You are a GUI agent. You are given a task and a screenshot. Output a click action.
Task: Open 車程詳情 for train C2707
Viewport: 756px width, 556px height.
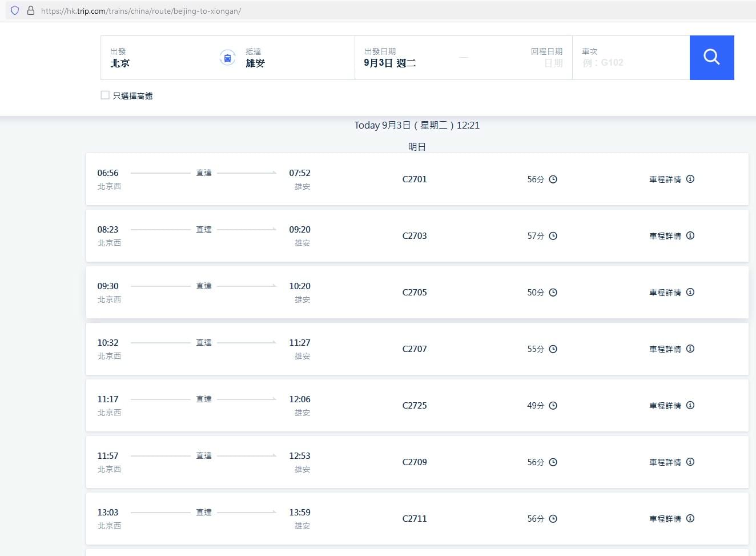(x=665, y=349)
